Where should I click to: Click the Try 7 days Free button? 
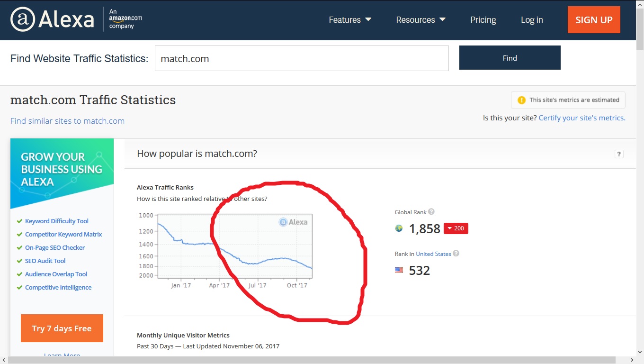pos(62,328)
